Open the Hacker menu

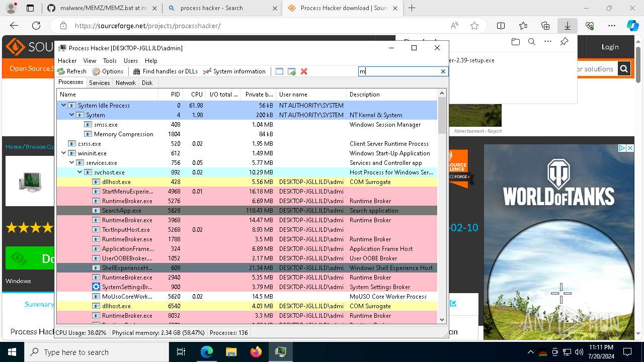coord(67,60)
